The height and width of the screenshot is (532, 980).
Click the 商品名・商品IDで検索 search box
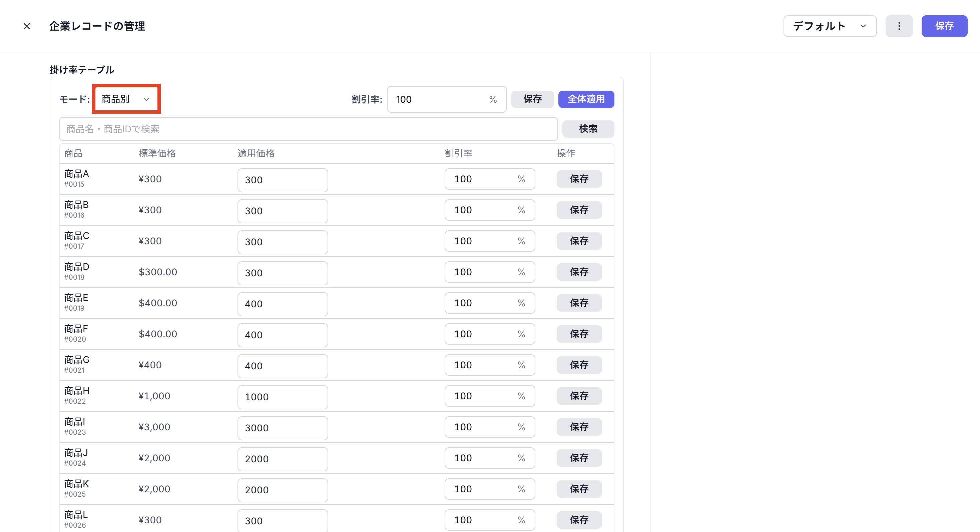point(308,129)
